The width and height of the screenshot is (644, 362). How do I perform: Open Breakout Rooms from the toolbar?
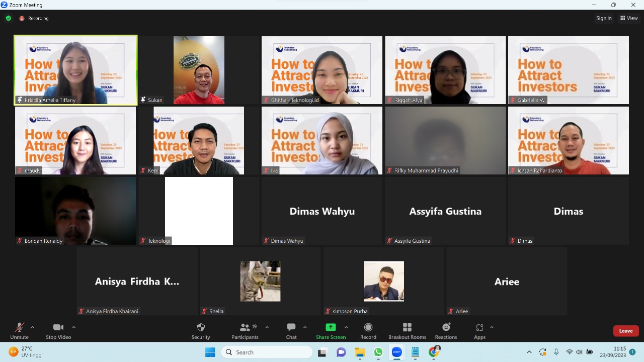407,327
